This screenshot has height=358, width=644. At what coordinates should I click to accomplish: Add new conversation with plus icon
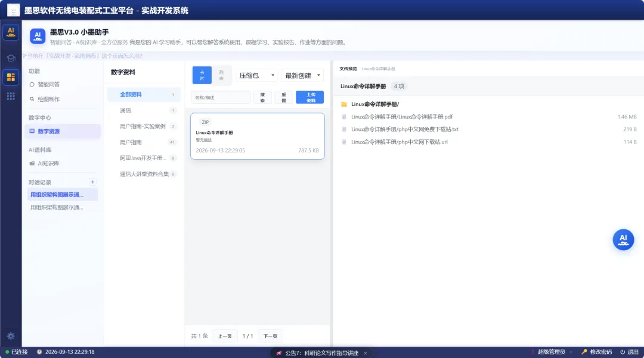92,182
